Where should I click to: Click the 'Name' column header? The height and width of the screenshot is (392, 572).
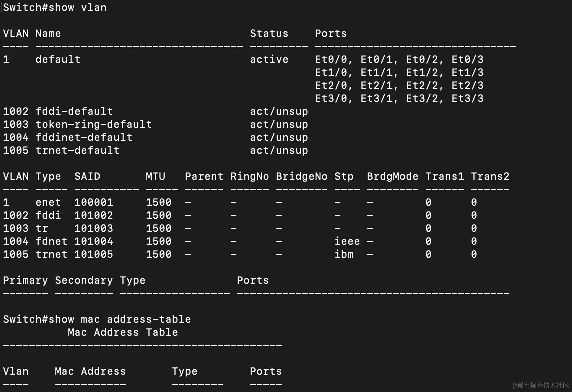pyautogui.click(x=48, y=34)
